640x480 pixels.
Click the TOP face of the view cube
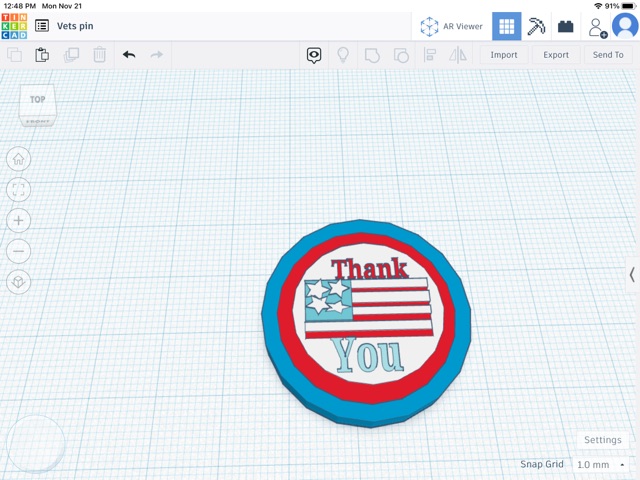click(x=37, y=99)
